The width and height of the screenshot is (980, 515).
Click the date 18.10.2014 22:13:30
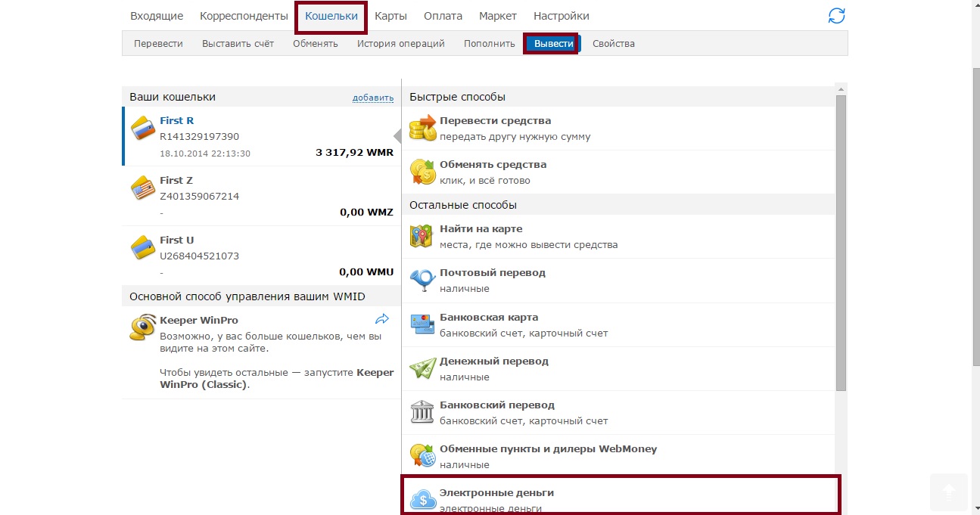[x=205, y=154]
